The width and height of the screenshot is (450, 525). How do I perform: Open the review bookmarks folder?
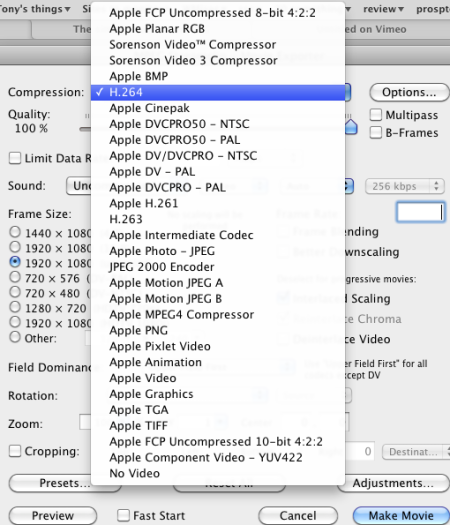[x=383, y=9]
